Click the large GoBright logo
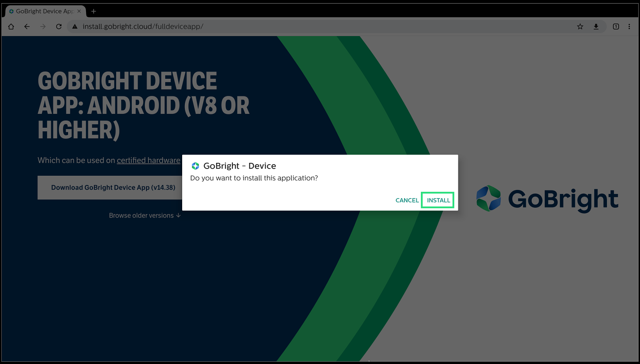 point(547,198)
